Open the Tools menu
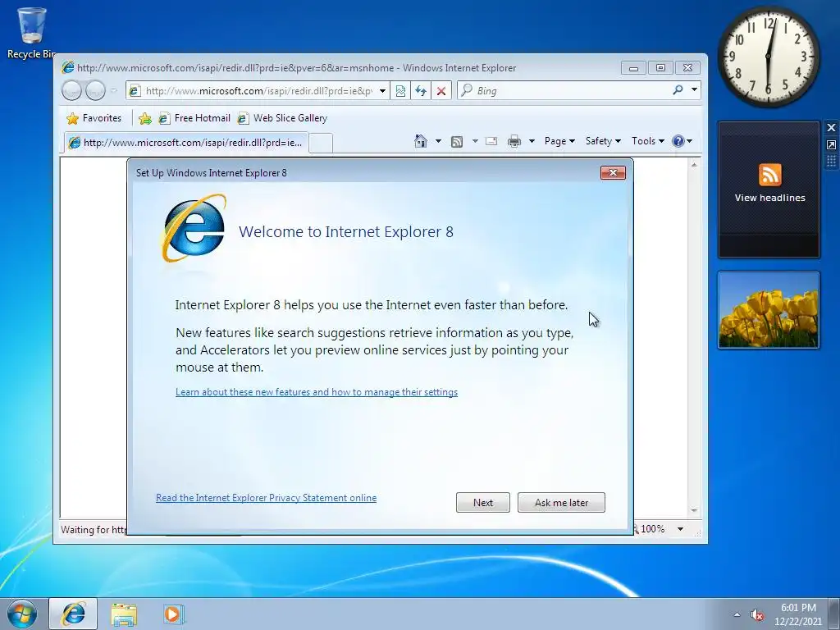This screenshot has width=840, height=630. coord(647,141)
